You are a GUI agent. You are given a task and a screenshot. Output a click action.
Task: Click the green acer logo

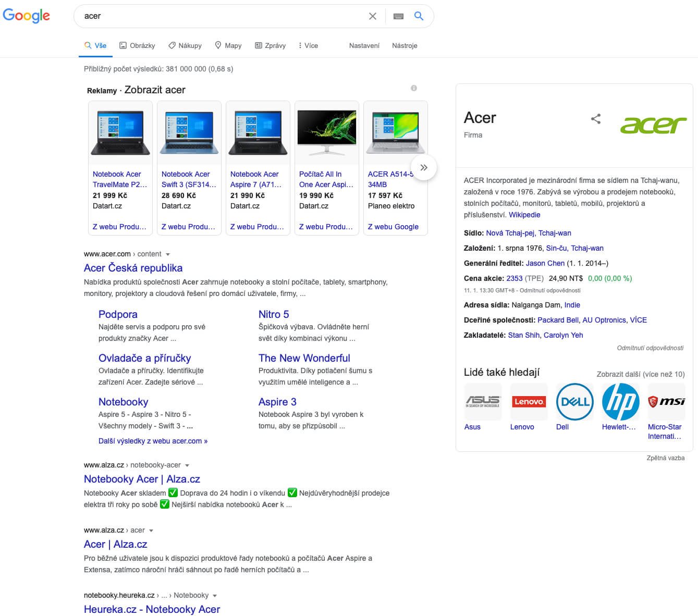pos(653,125)
